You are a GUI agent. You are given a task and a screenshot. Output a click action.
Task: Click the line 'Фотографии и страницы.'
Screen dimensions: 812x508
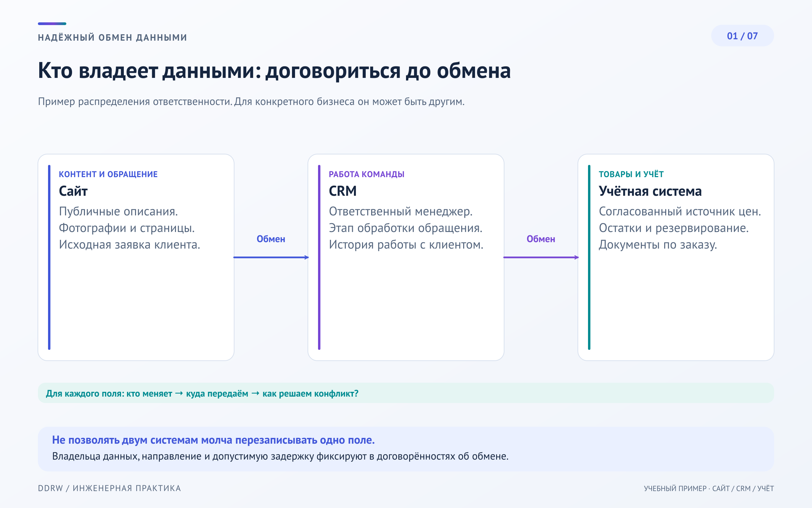tap(127, 228)
